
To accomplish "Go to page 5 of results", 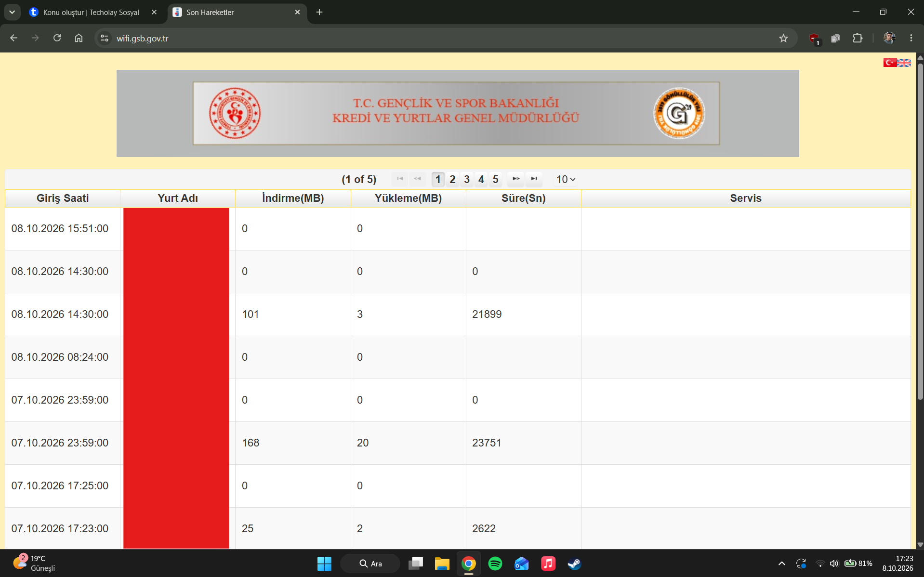I will [x=495, y=179].
